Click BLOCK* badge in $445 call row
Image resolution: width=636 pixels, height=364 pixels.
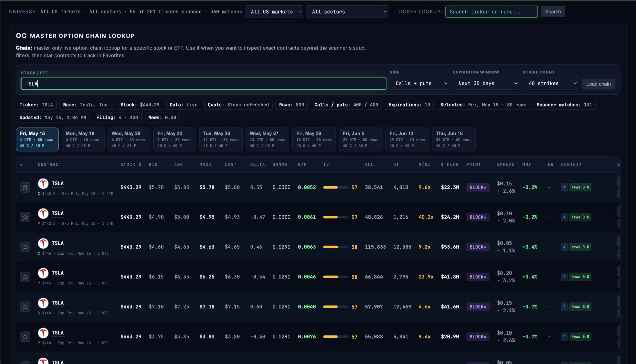tap(478, 247)
